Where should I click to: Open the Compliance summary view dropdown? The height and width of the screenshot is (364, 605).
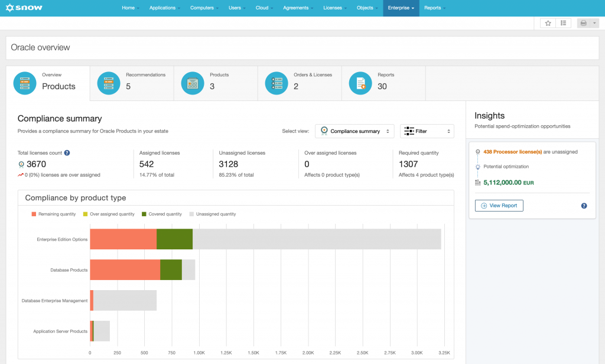pyautogui.click(x=354, y=131)
